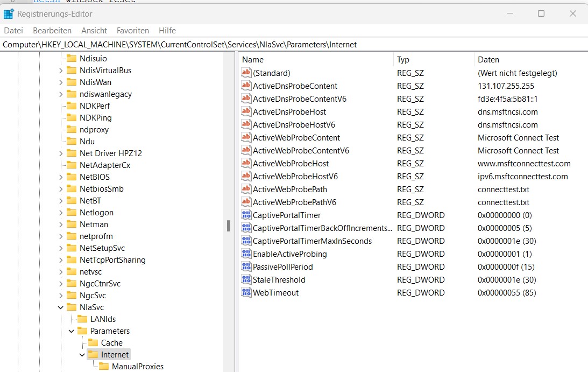
Task: Open the Hilfe menu
Action: point(167,30)
